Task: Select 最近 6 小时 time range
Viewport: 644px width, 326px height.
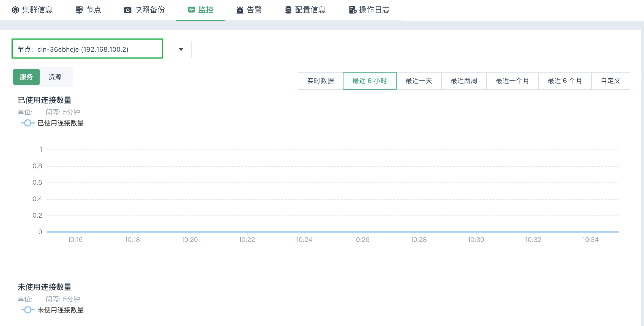Action: coord(370,81)
